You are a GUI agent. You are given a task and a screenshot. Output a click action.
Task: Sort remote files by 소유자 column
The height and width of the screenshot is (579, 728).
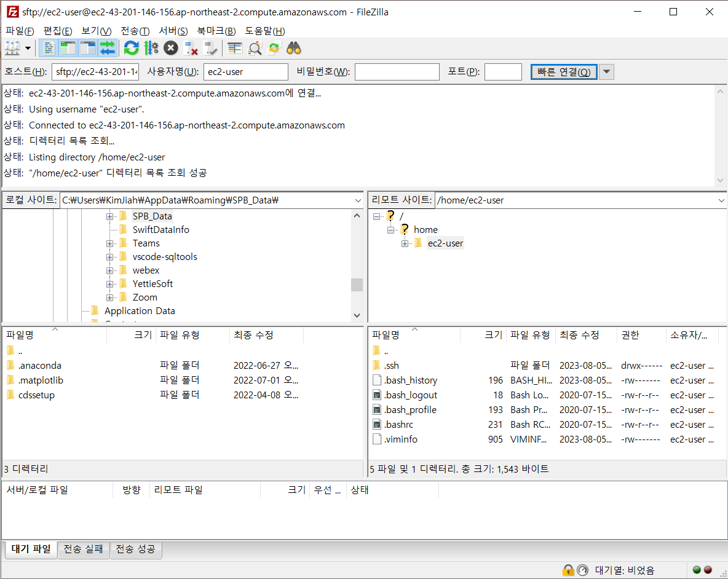[692, 335]
